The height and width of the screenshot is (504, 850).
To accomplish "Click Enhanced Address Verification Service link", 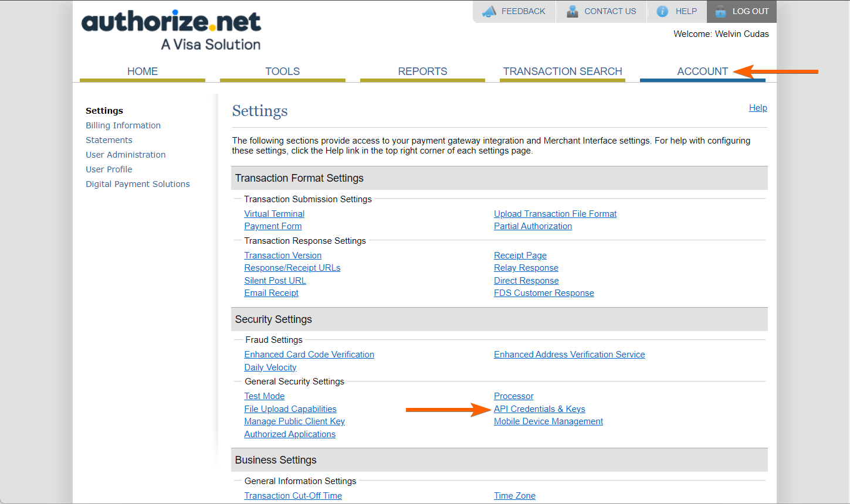I will click(569, 355).
